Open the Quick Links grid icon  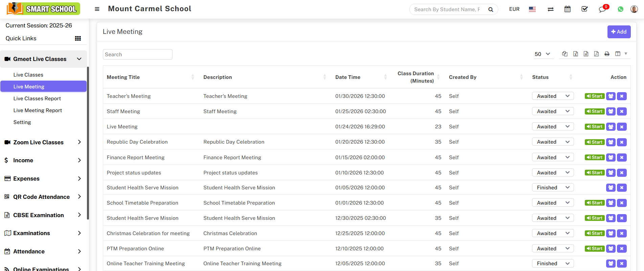[78, 38]
